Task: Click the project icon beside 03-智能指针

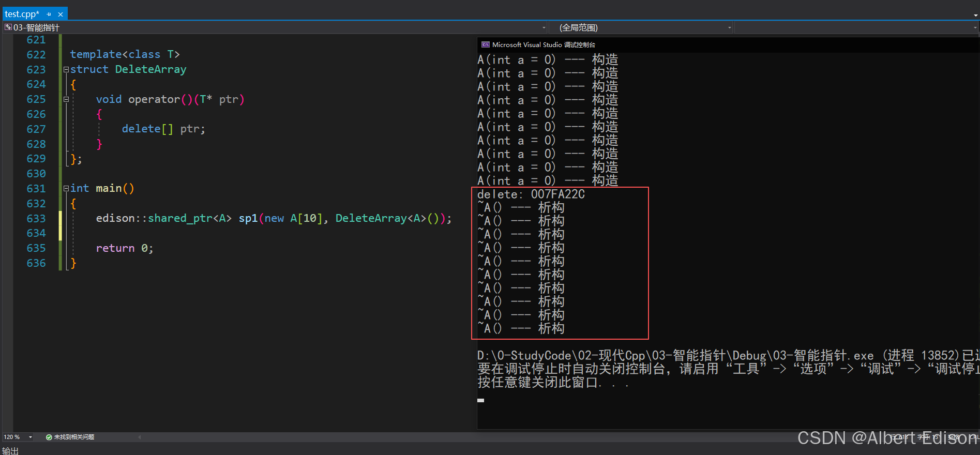Action: 8,27
